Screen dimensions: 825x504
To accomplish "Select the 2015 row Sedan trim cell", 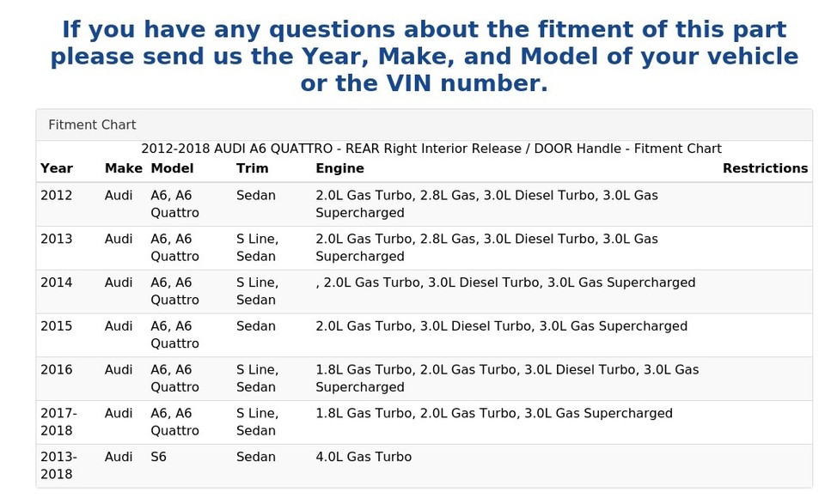I will coord(255,326).
